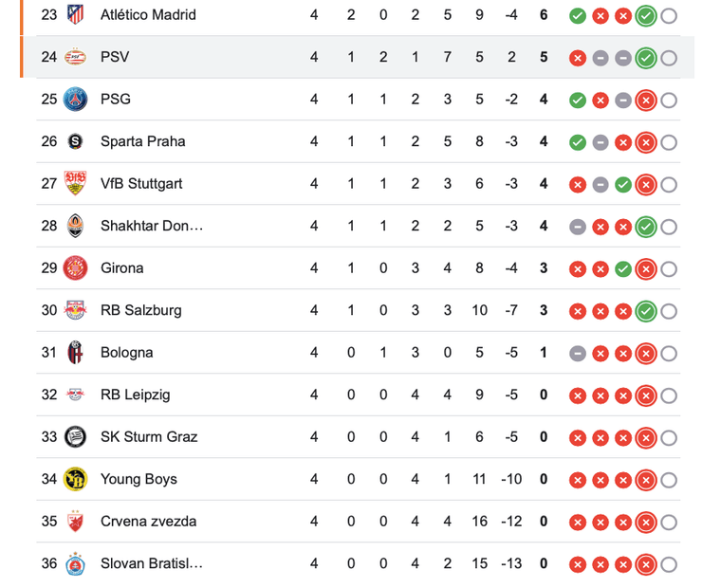Select the RB Leipzig team name
The image size is (702, 588).
pos(135,395)
